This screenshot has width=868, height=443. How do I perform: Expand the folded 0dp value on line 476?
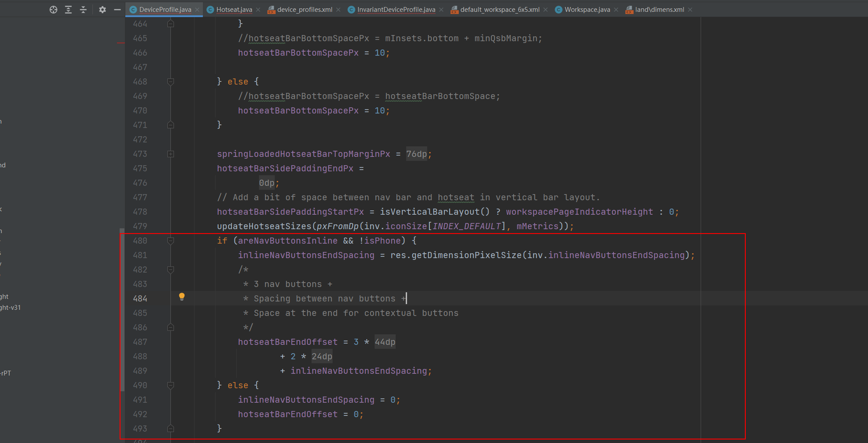click(x=267, y=183)
